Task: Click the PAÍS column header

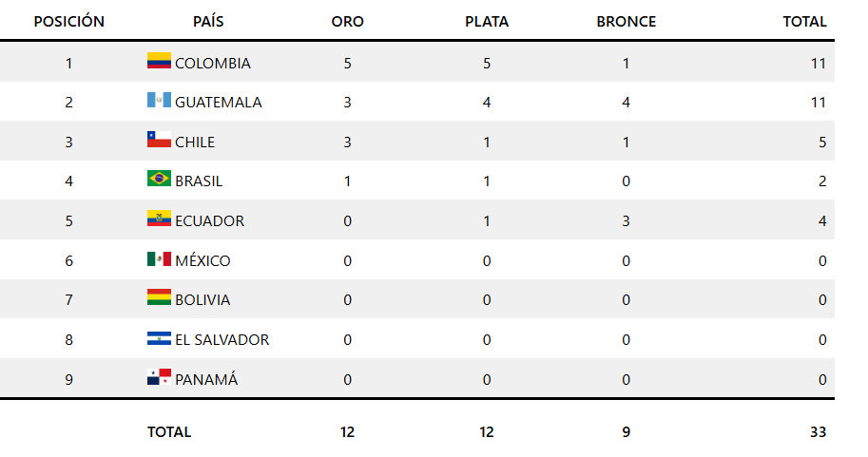Action: (x=208, y=21)
